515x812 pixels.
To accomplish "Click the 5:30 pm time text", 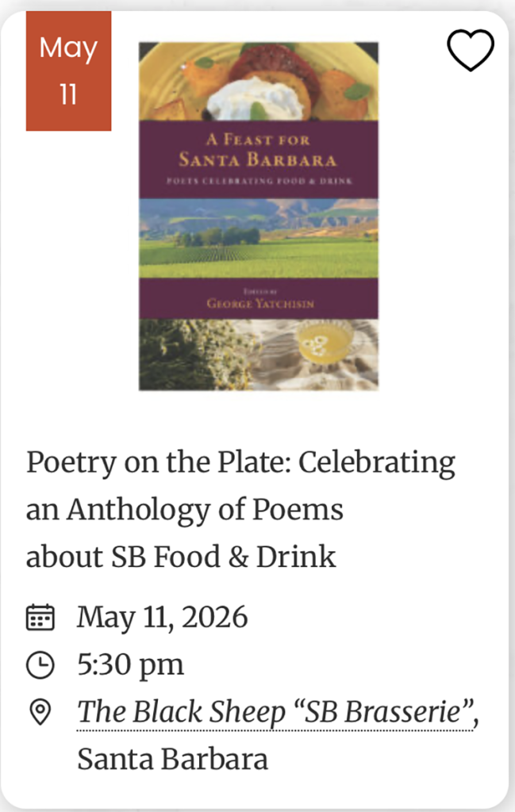I will (130, 665).
